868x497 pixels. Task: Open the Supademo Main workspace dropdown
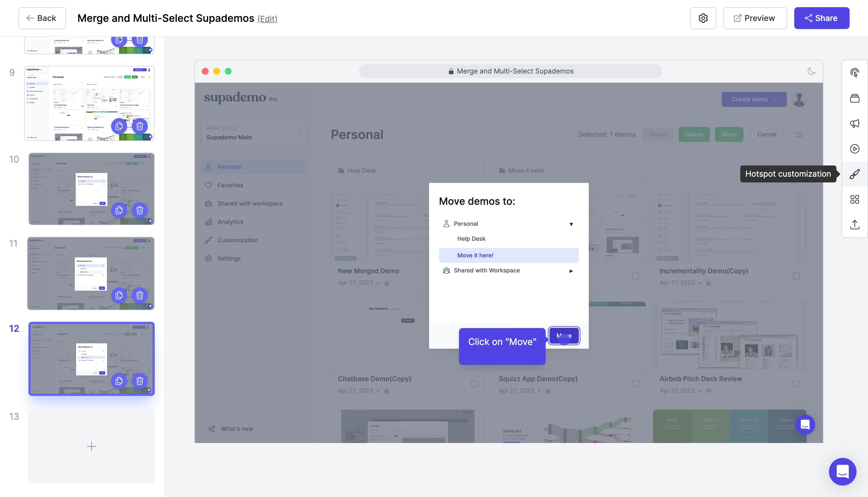point(254,133)
